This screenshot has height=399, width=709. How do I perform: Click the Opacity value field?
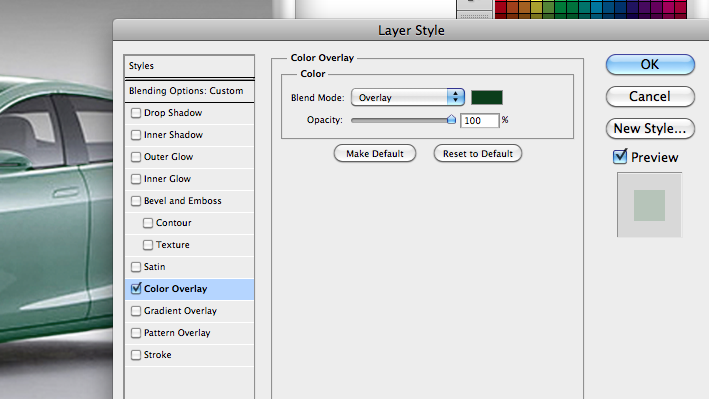coord(479,120)
